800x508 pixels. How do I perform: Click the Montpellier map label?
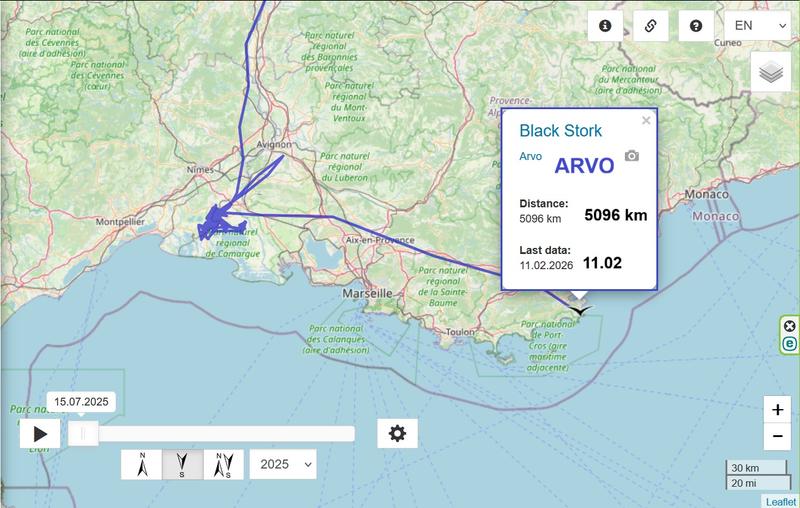click(120, 222)
